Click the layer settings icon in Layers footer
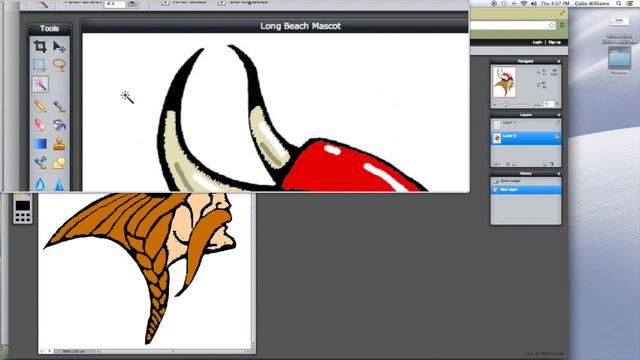This screenshot has height=360, width=640. tap(496, 164)
